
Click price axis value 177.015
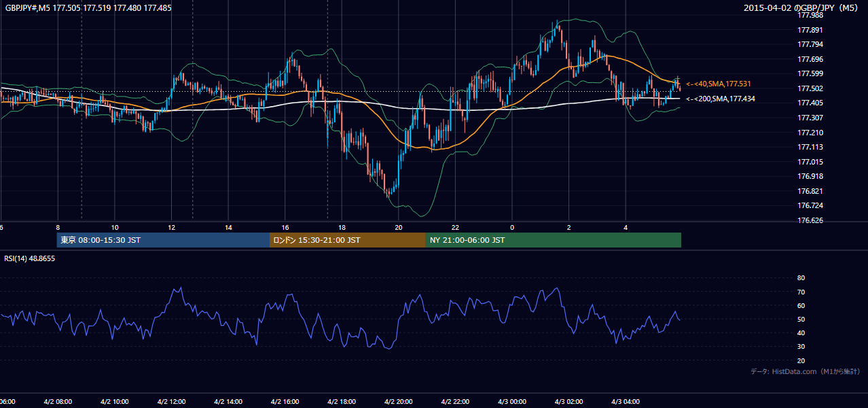(x=811, y=162)
